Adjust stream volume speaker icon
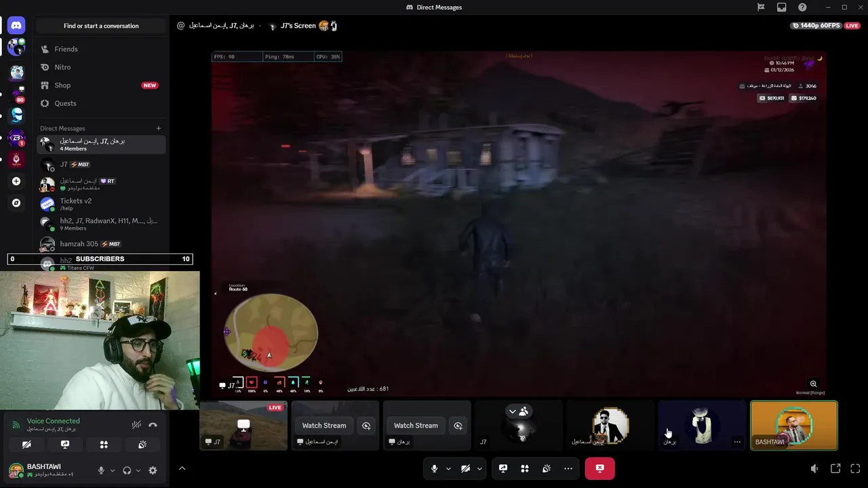 pos(814,468)
